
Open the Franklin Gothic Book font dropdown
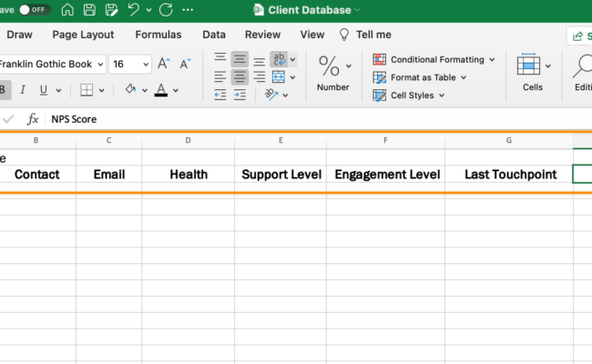pos(100,65)
